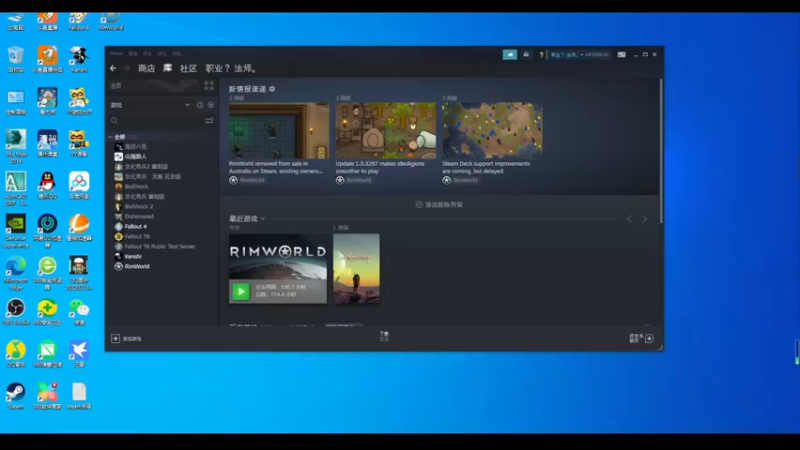This screenshot has width=800, height=450.
Task: Select Fallout 76 Public Test Server
Action: tap(160, 246)
